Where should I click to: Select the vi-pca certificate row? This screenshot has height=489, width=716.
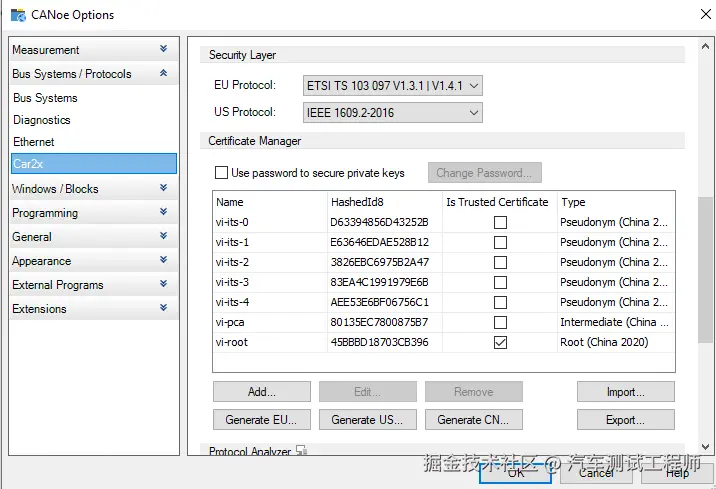pos(444,322)
